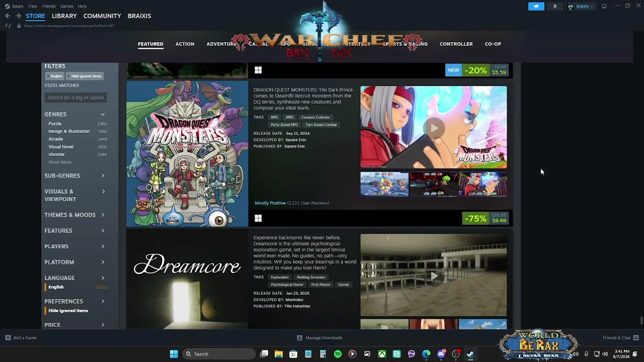644x362 pixels.
Task: Remove the English filter chip
Action: [54, 76]
